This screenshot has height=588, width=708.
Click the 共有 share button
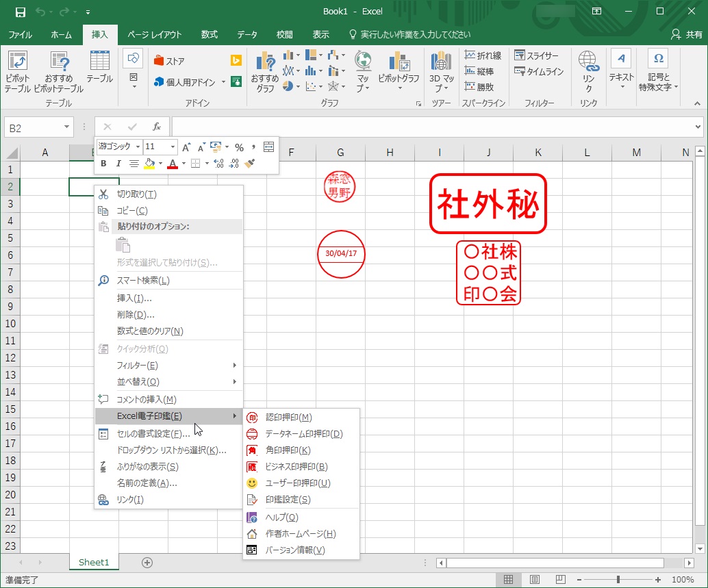687,34
